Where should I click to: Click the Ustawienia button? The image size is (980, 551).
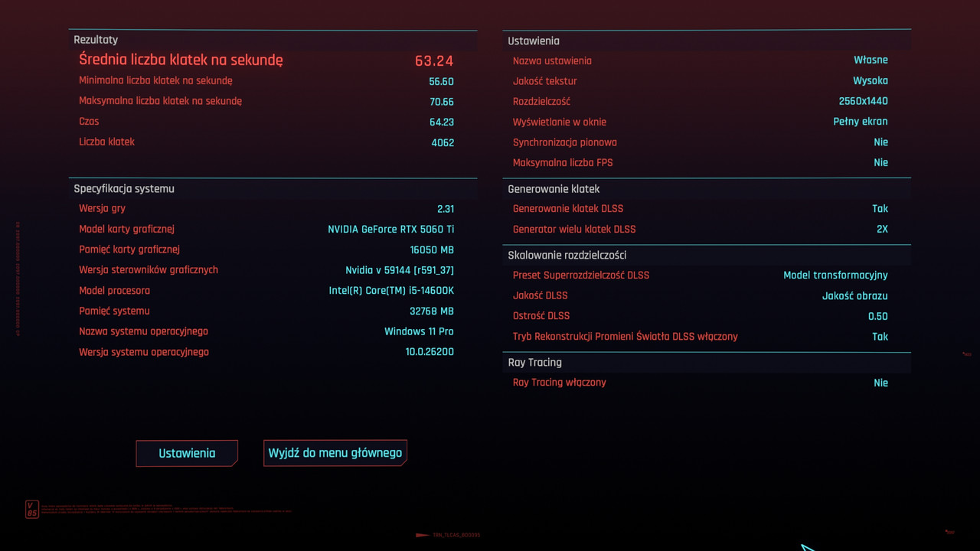187,453
